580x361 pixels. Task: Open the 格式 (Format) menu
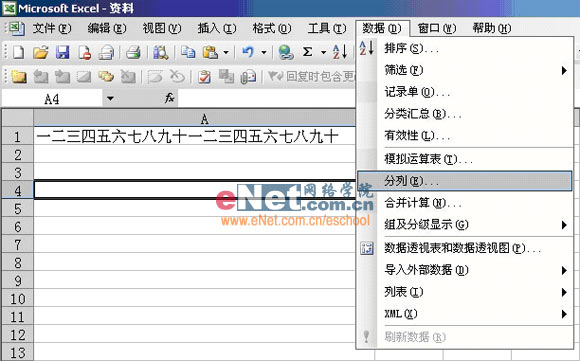click(x=272, y=28)
